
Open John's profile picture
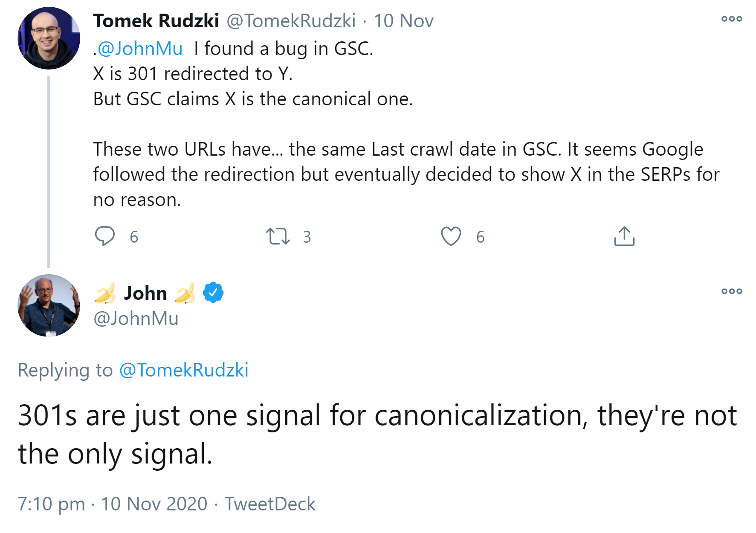(x=49, y=305)
